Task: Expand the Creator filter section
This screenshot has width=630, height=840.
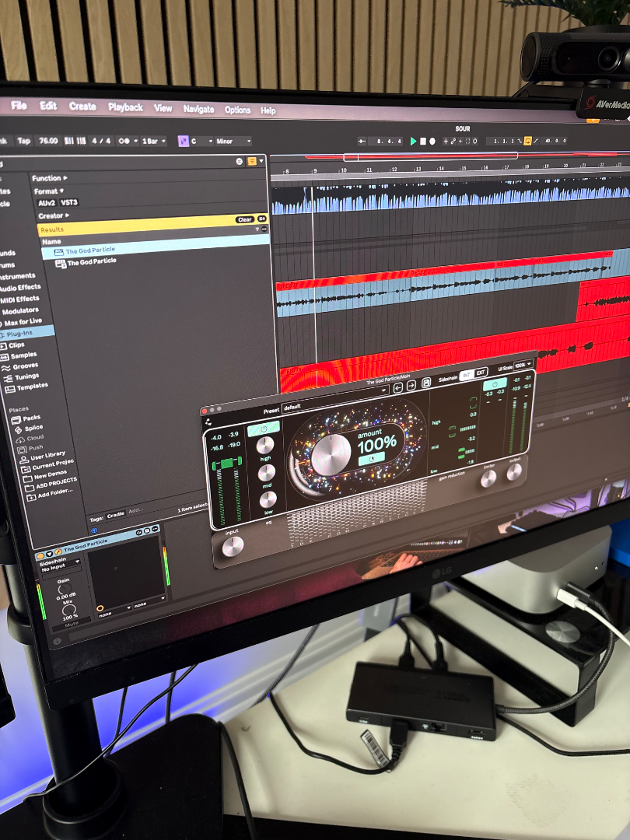Action: click(53, 215)
